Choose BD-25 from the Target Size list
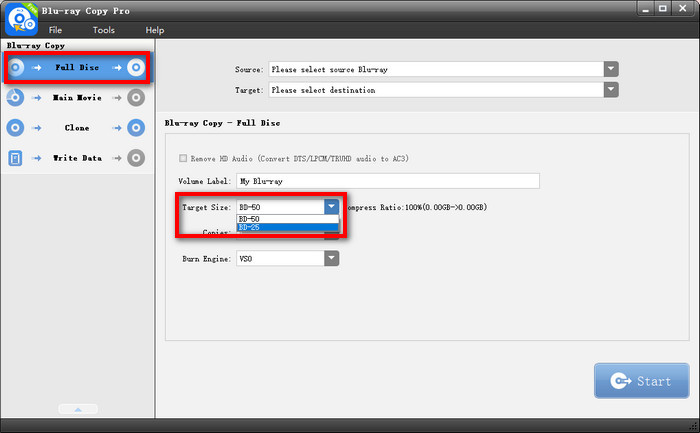 click(x=250, y=227)
